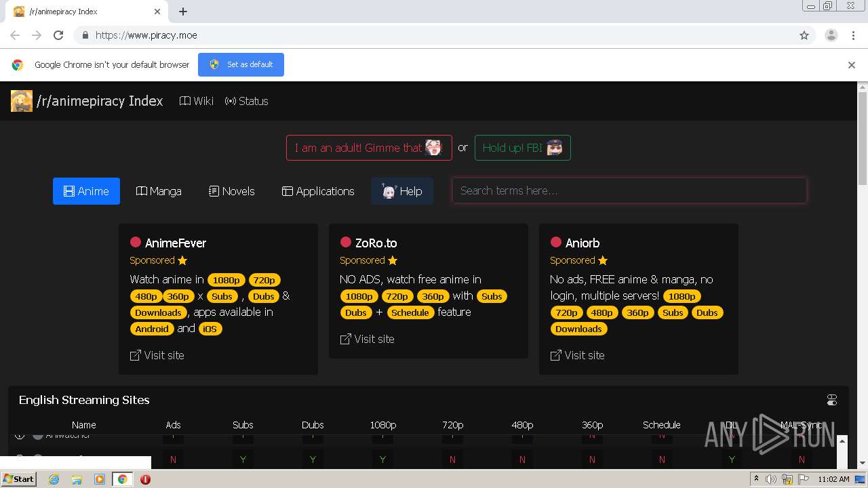Open the volume tray icon
The width and height of the screenshot is (868, 488).
[x=771, y=479]
